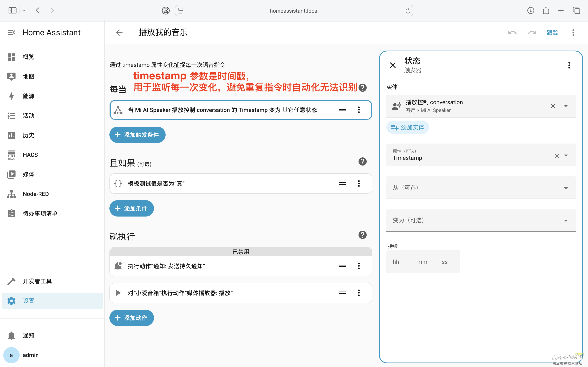This screenshot has height=367, width=588.
Task: Expand the 从（可选） dropdown
Action: pos(566,188)
